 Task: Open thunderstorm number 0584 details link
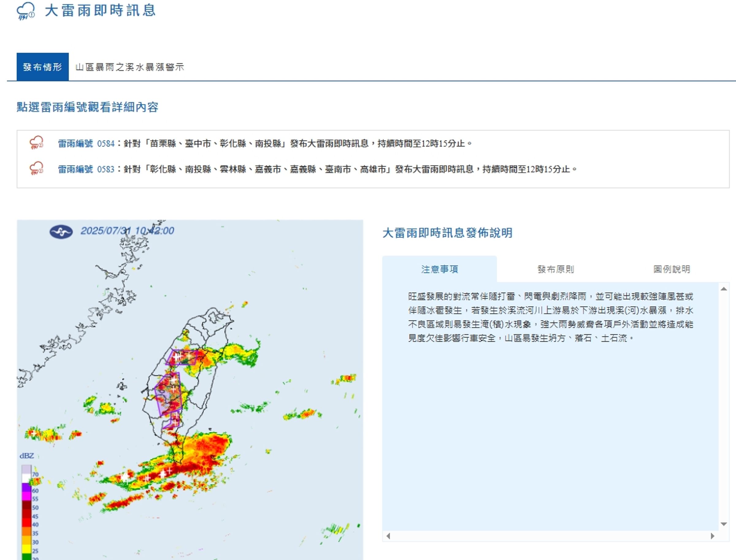pos(86,144)
